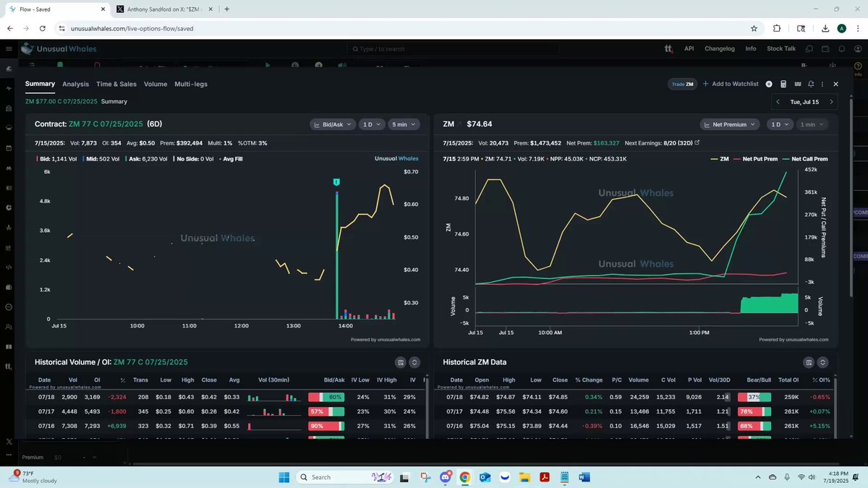This screenshot has width=868, height=488.
Task: Bookmark this page with the star icon
Action: (x=754, y=28)
